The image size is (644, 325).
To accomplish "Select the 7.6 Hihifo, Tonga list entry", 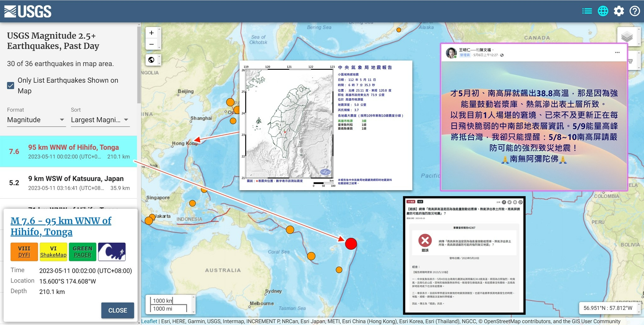I will (x=69, y=151).
